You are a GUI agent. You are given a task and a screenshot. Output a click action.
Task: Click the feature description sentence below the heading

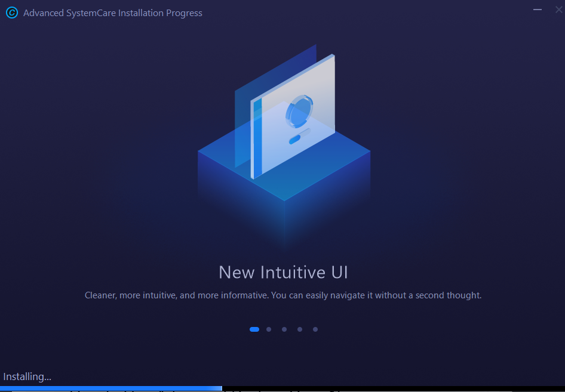[x=282, y=295]
